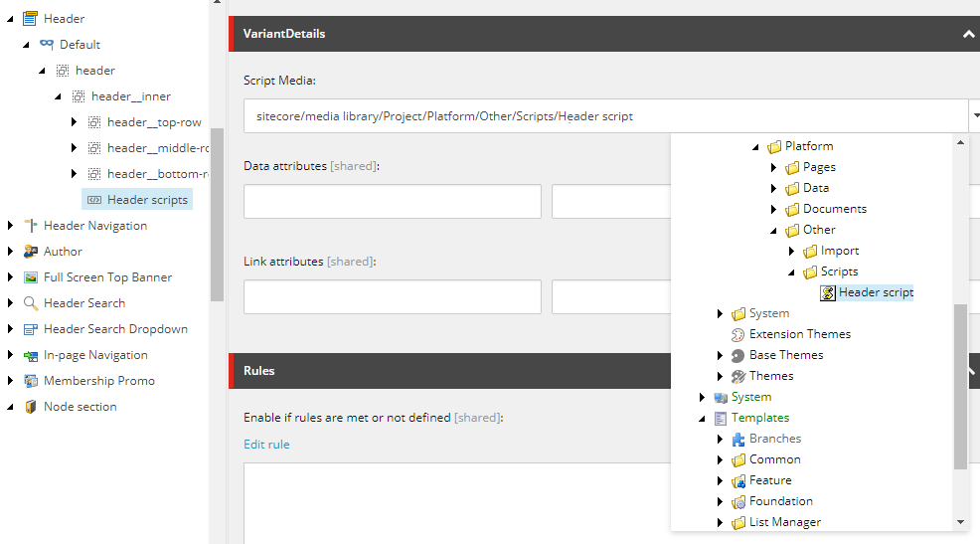The height and width of the screenshot is (544, 980).
Task: Click the Extension Themes icon
Action: [738, 334]
